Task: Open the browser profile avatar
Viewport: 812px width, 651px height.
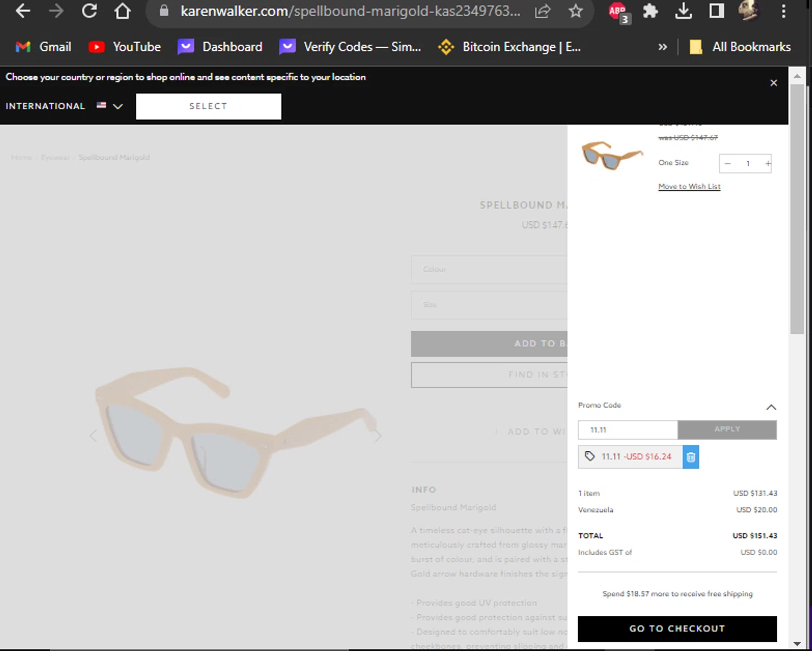Action: point(749,11)
